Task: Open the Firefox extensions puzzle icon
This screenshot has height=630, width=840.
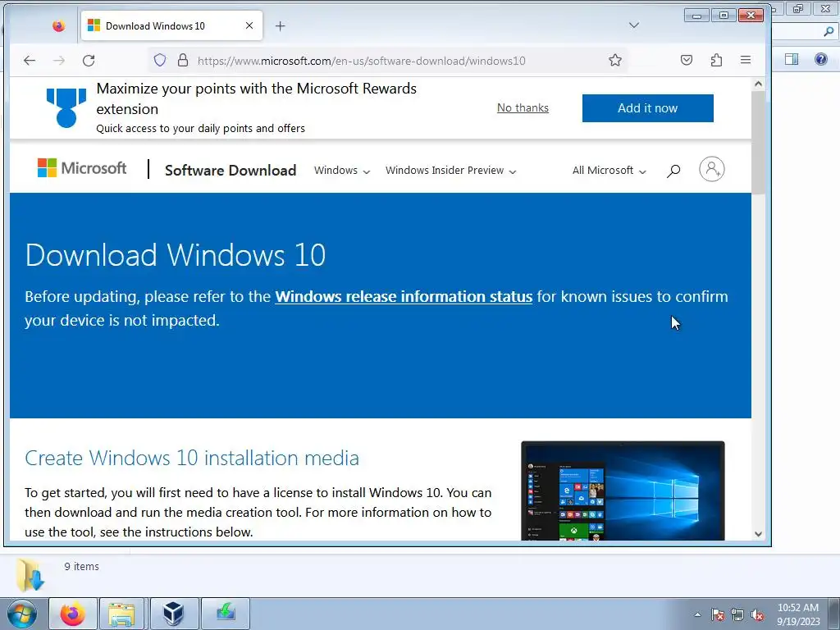Action: coord(716,60)
